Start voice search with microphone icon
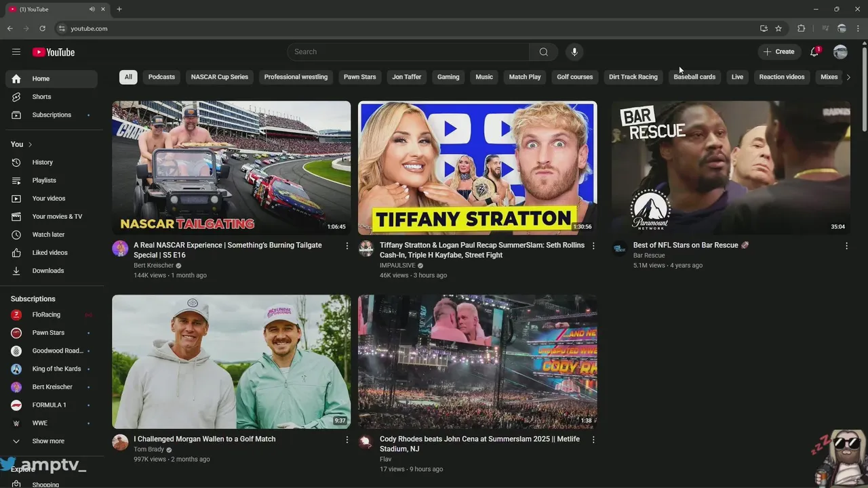The height and width of the screenshot is (488, 868). point(574,52)
